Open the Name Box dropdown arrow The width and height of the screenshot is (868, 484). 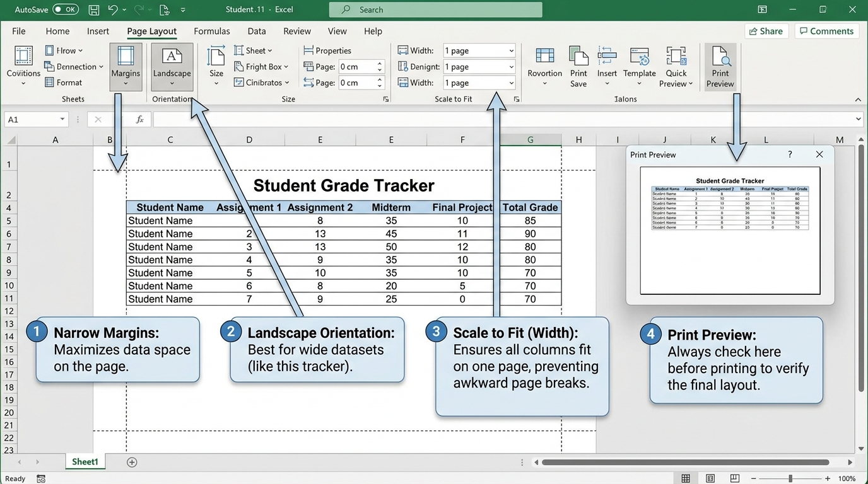click(62, 119)
